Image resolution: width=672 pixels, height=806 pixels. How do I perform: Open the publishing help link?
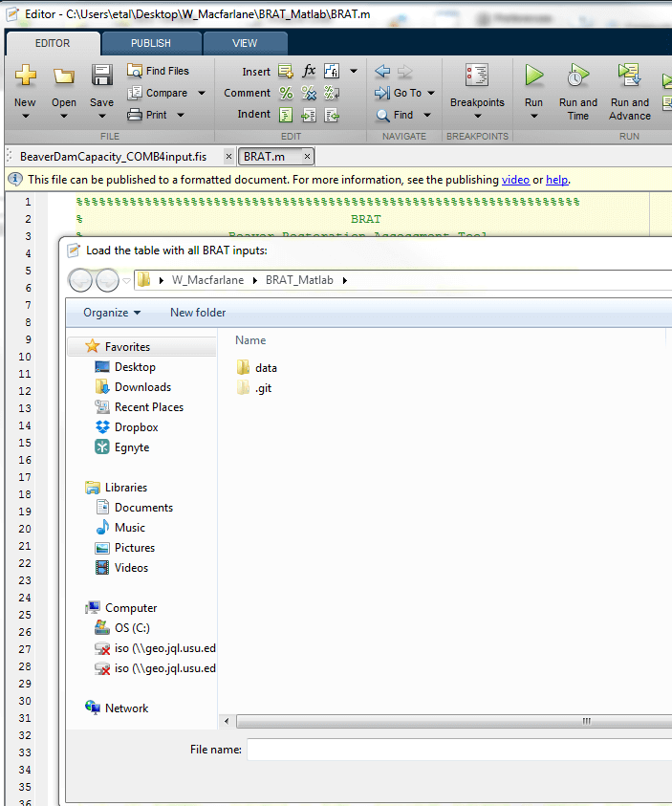pyautogui.click(x=557, y=180)
